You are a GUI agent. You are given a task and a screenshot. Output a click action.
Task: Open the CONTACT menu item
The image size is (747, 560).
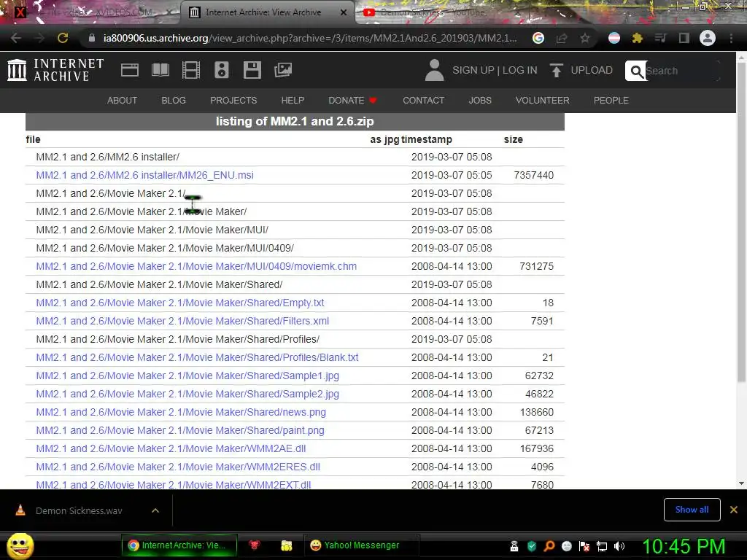click(x=424, y=101)
